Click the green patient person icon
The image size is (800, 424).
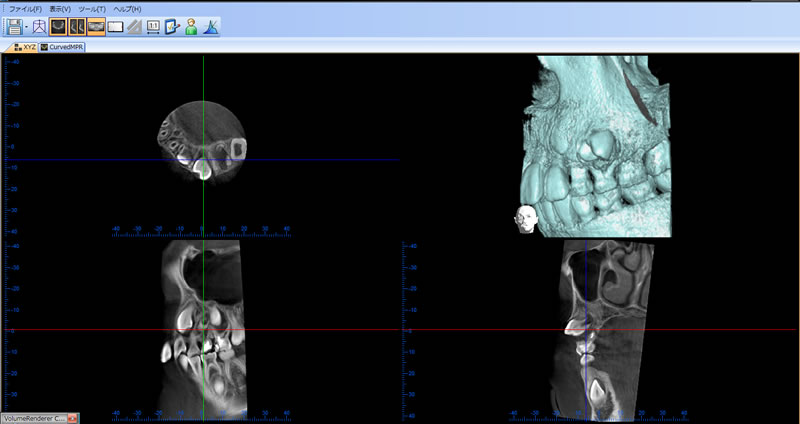(191, 27)
